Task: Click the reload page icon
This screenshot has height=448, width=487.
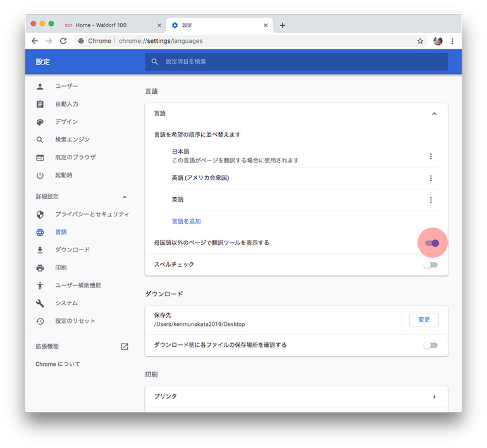Action: [63, 41]
